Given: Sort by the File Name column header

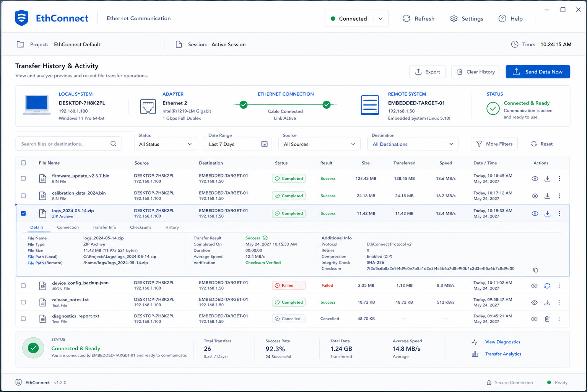Looking at the screenshot, I should click(x=49, y=163).
